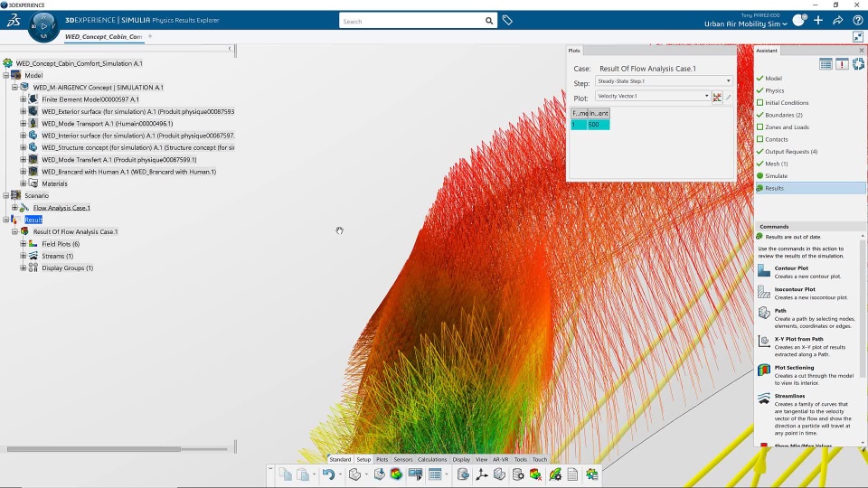Viewport: 868px width, 488px height.
Task: Open Flow Analysis Case.1 in tree
Action: (61, 208)
